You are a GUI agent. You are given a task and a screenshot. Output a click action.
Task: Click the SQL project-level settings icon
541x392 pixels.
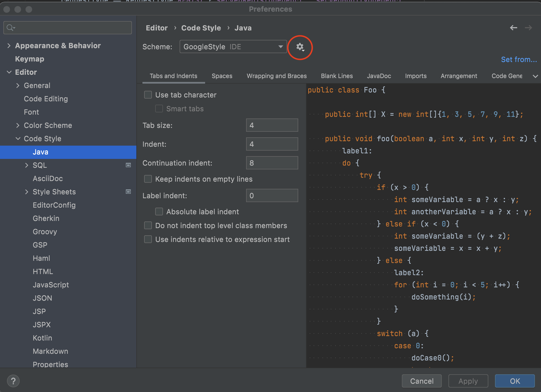[128, 165]
